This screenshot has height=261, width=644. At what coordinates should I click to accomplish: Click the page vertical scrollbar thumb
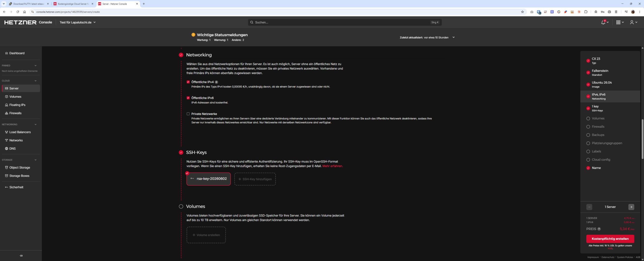(x=642, y=139)
